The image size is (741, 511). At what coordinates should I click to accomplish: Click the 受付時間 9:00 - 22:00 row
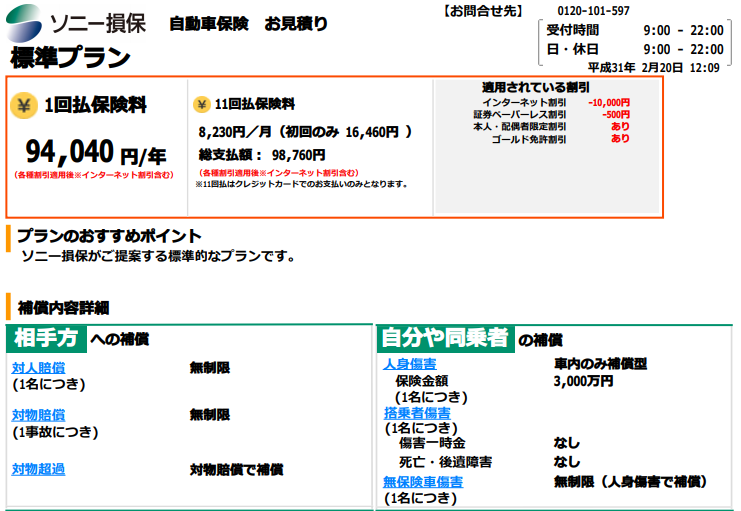(635, 30)
